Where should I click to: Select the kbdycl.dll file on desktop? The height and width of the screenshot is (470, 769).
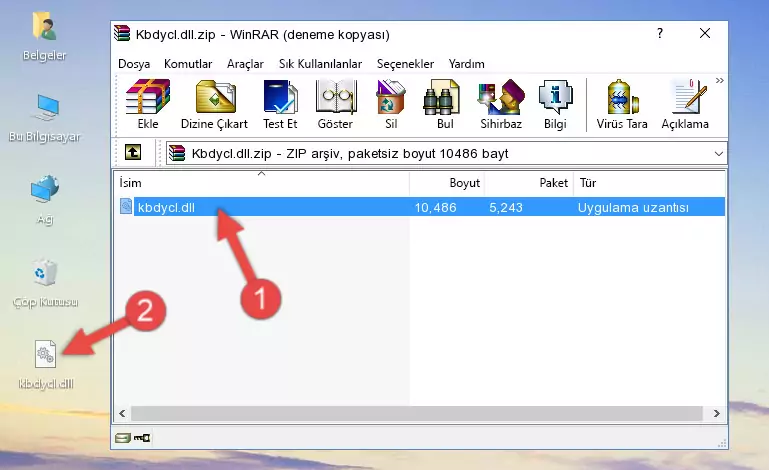(46, 365)
